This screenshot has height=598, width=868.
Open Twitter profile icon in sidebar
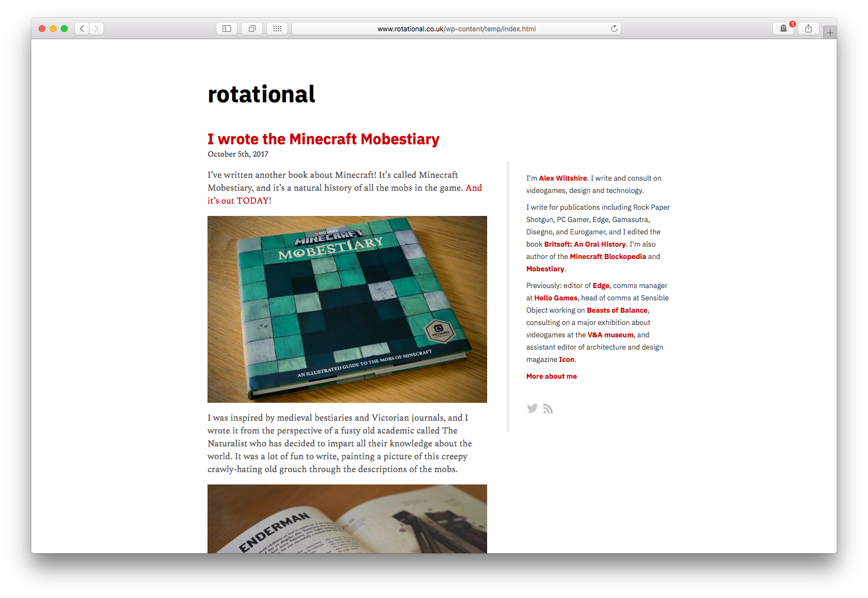click(532, 408)
